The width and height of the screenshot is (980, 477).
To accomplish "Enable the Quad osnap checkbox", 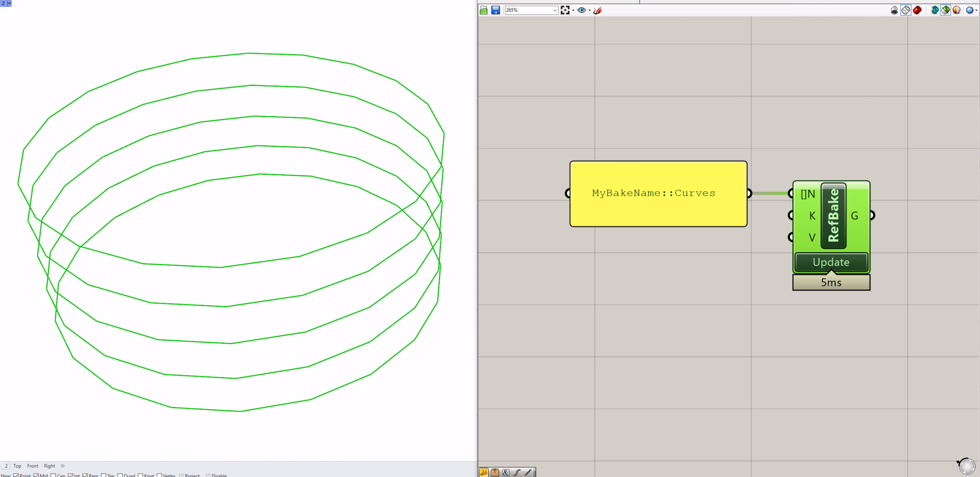I will [120, 475].
